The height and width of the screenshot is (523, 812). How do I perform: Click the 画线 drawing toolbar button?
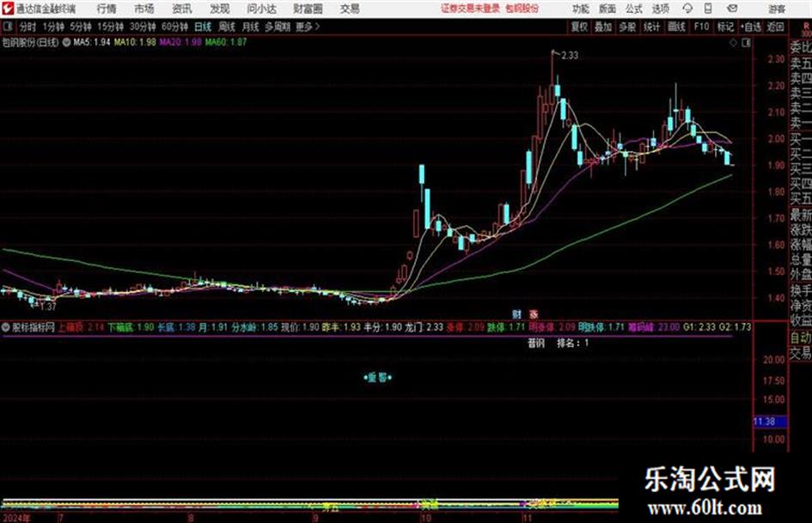point(677,27)
